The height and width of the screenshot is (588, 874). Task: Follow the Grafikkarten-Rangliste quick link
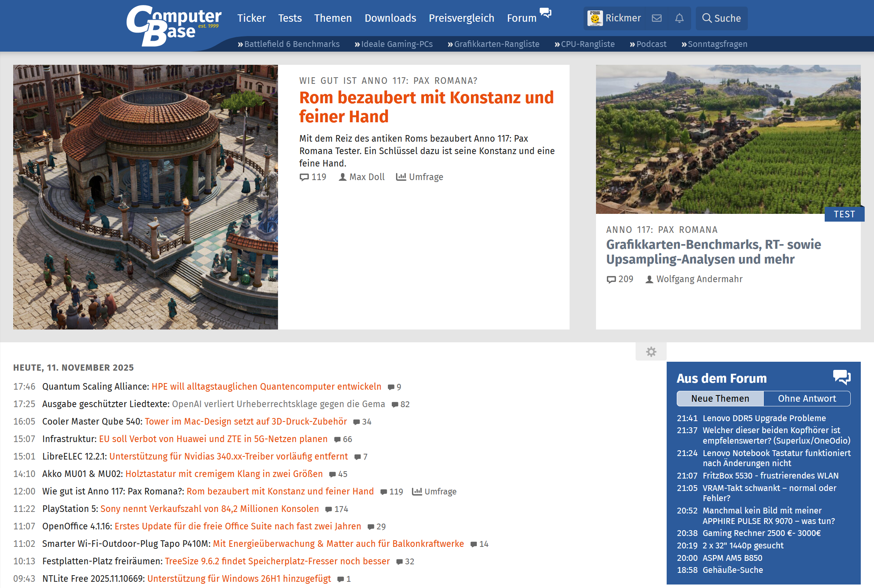click(496, 44)
